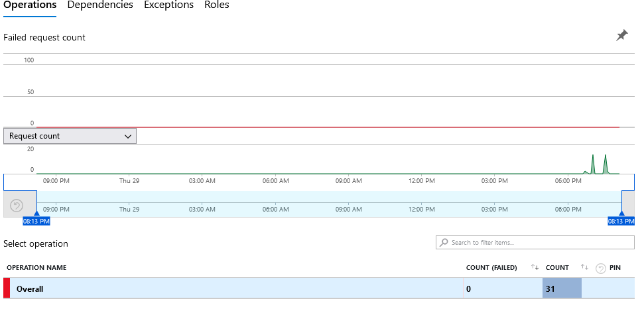
Task: Open the Dependencies tab
Action: coord(100,5)
